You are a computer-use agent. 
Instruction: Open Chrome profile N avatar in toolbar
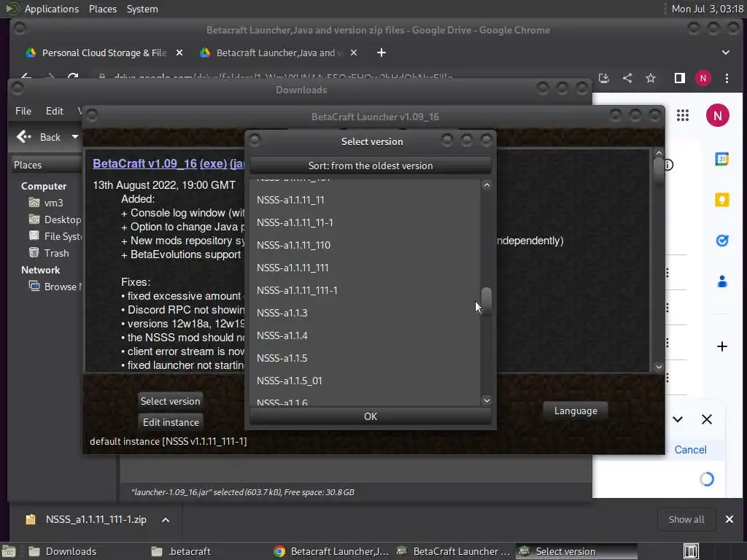point(703,78)
